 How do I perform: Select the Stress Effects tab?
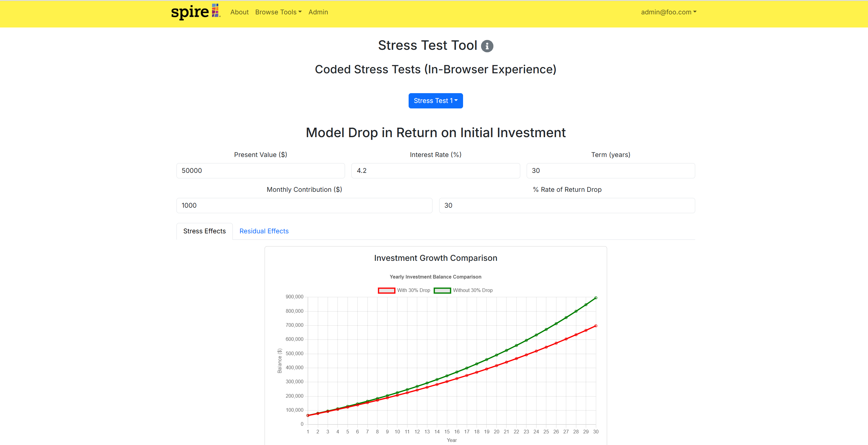pos(204,231)
